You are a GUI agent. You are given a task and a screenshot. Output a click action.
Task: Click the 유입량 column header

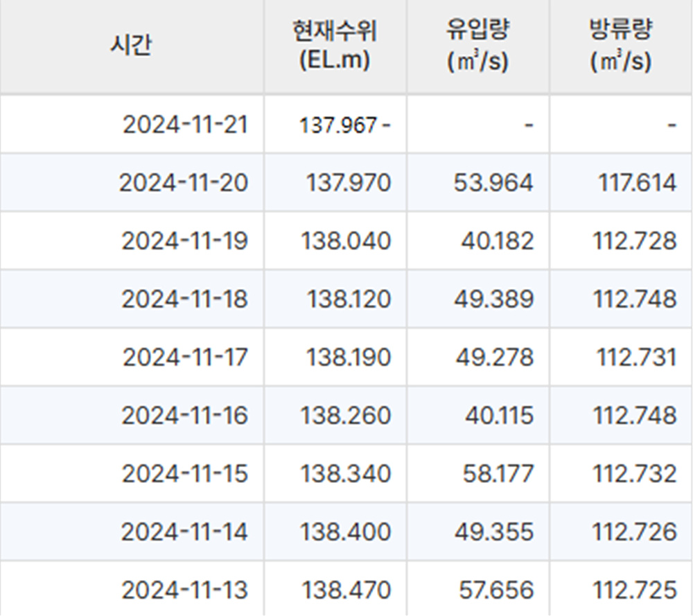pos(477,46)
